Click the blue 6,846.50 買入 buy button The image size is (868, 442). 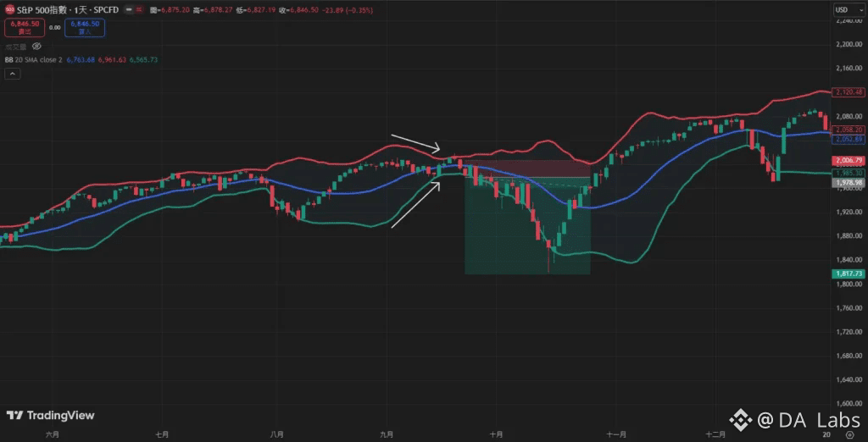point(86,27)
